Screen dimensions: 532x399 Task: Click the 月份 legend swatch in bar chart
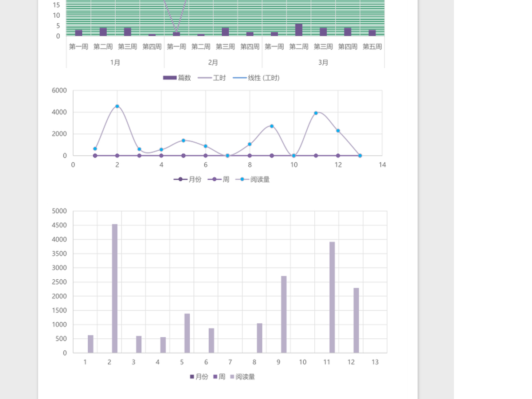tap(192, 376)
